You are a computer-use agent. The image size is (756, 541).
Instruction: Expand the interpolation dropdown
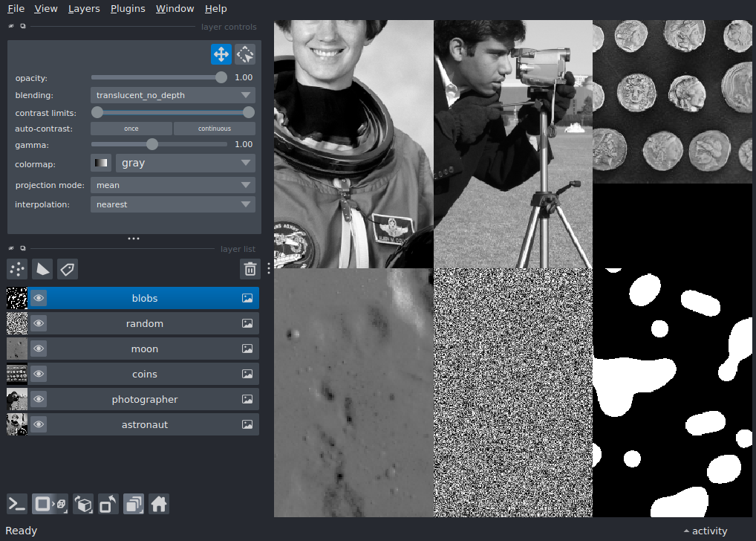tap(173, 204)
